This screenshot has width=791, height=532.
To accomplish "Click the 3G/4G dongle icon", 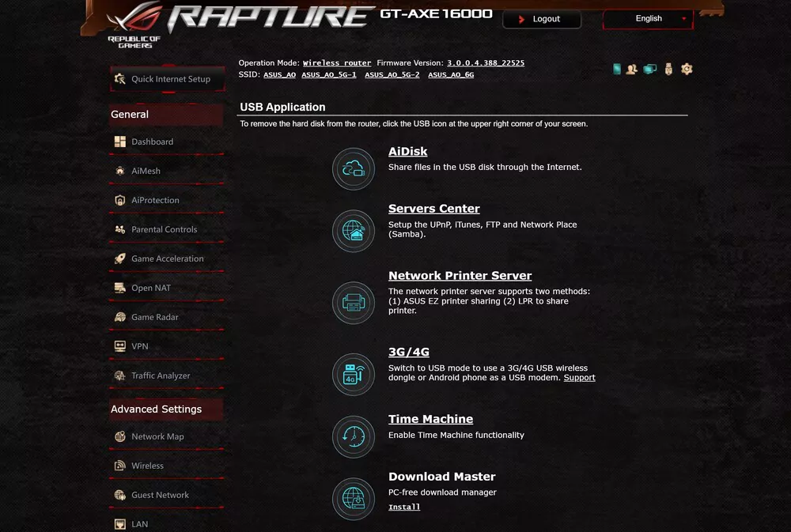I will click(x=353, y=374).
